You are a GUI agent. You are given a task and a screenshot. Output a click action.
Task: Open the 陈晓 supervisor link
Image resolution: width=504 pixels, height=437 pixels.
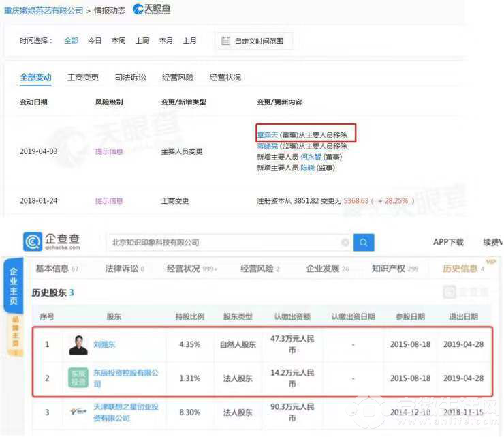[307, 168]
